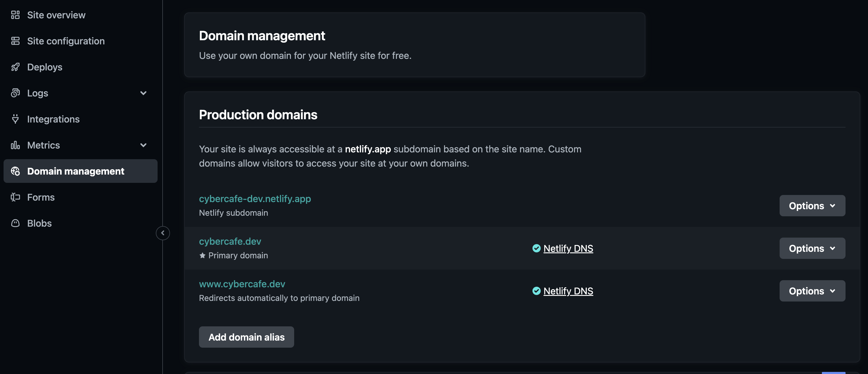The height and width of the screenshot is (374, 868).
Task: Open the Metrics menu item
Action: 80,145
